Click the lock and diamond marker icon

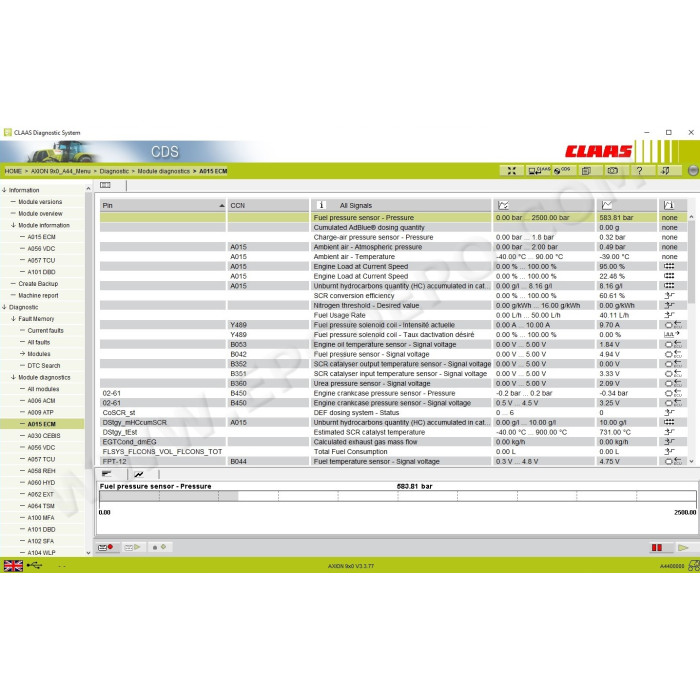pos(159,547)
